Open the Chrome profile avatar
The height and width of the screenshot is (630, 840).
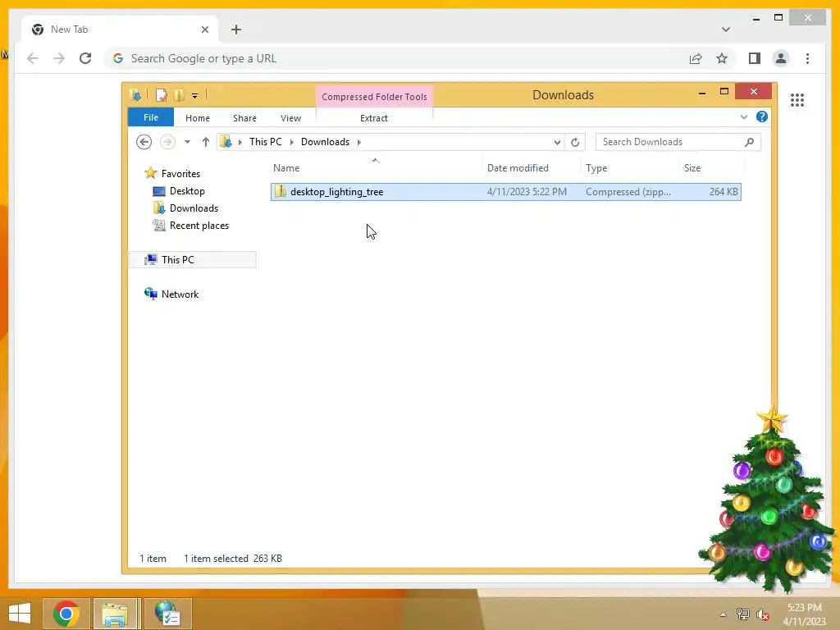(x=781, y=58)
